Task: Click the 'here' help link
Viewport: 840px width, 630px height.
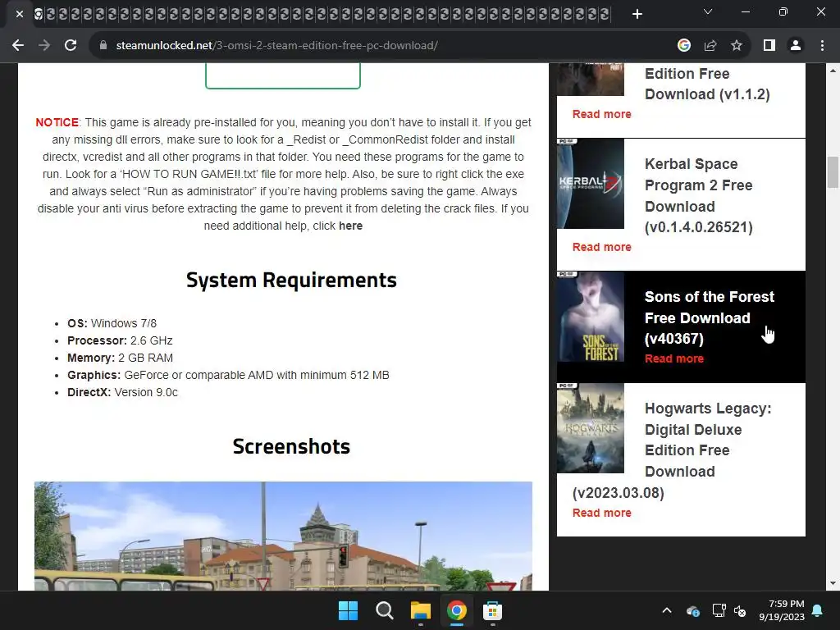Action: click(350, 226)
